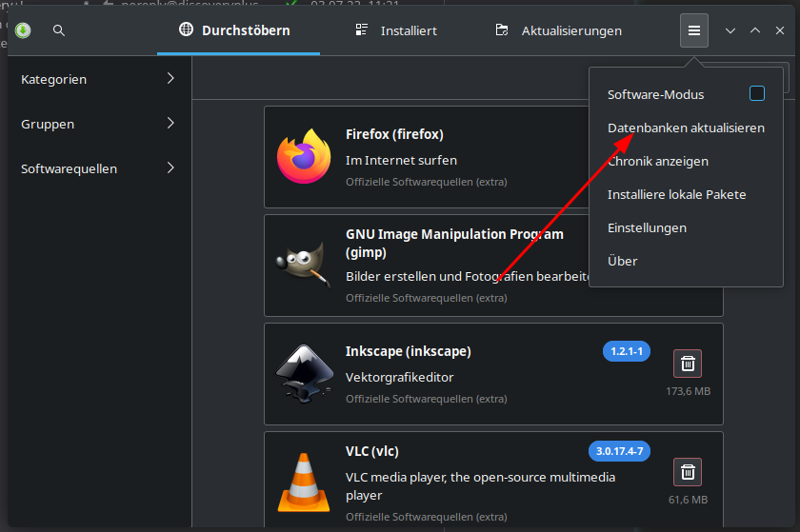Click the 173,6 MB size label
The image size is (800, 532).
tap(688, 391)
